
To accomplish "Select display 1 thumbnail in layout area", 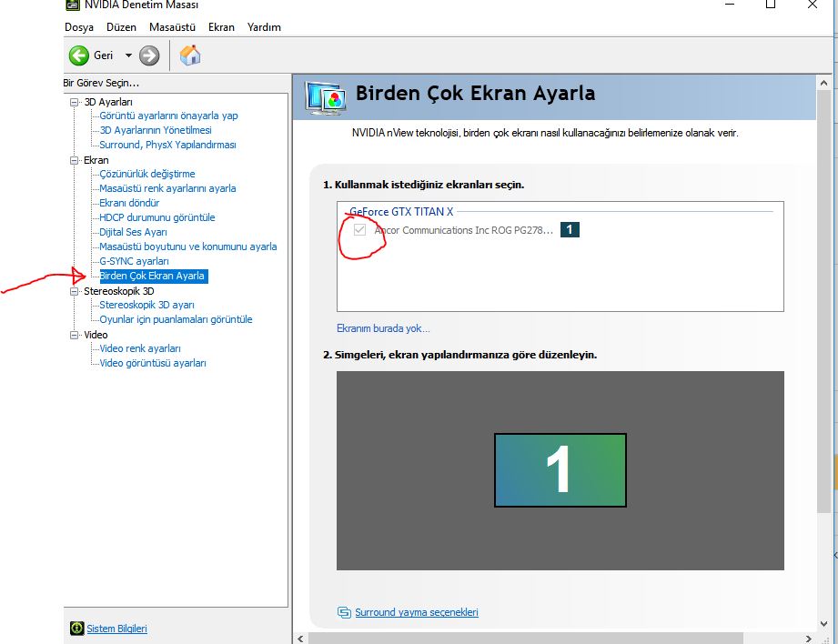I will (x=560, y=470).
